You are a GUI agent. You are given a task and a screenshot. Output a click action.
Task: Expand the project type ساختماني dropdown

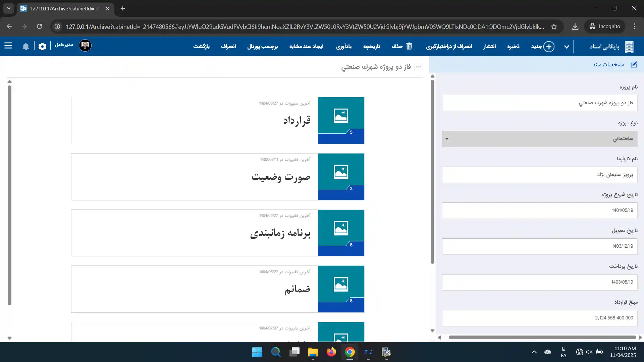[x=447, y=139]
